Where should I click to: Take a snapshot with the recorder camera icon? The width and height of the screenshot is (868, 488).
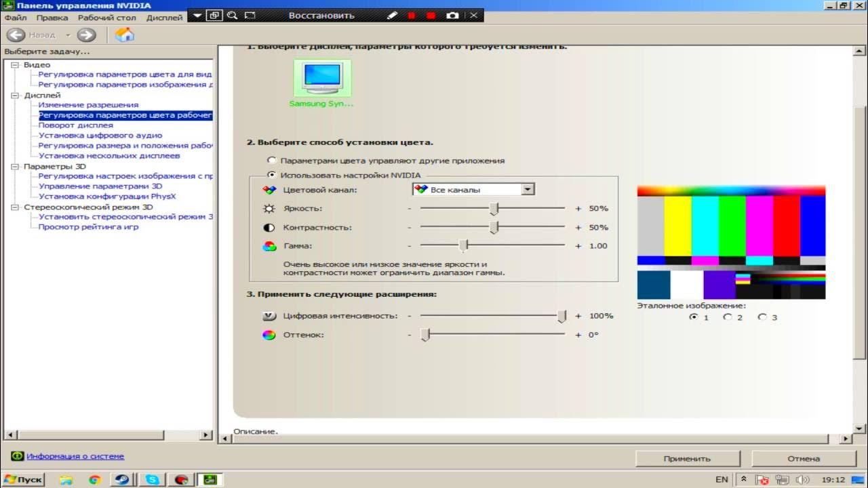[452, 15]
